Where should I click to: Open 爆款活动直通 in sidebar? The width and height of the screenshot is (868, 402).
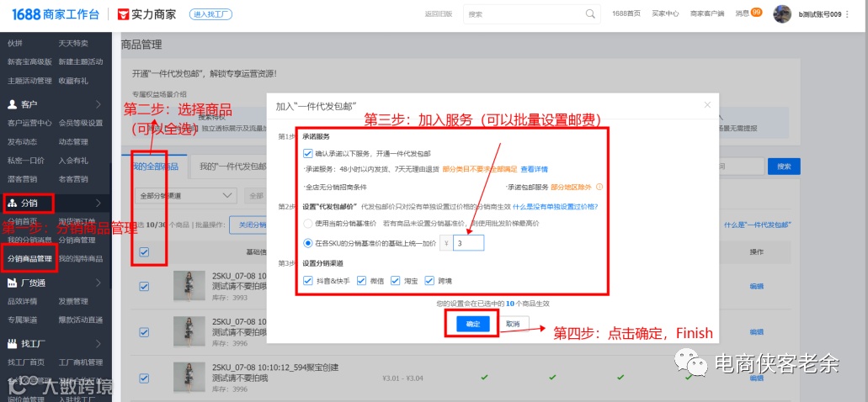click(80, 320)
